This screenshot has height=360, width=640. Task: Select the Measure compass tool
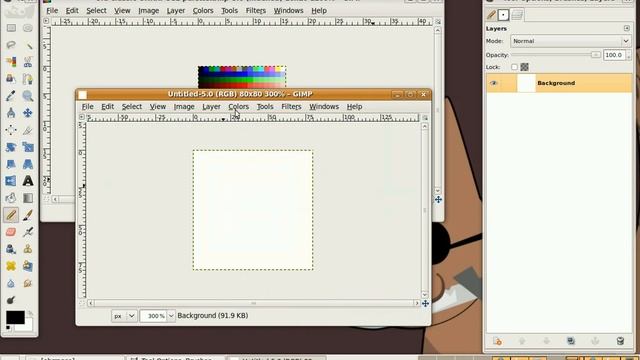pos(11,113)
